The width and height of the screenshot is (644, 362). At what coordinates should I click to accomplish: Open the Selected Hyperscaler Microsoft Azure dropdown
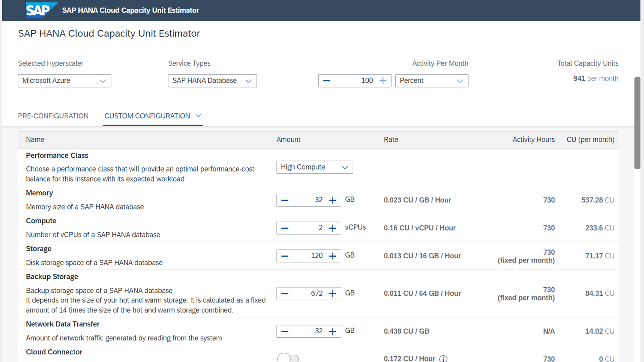64,81
